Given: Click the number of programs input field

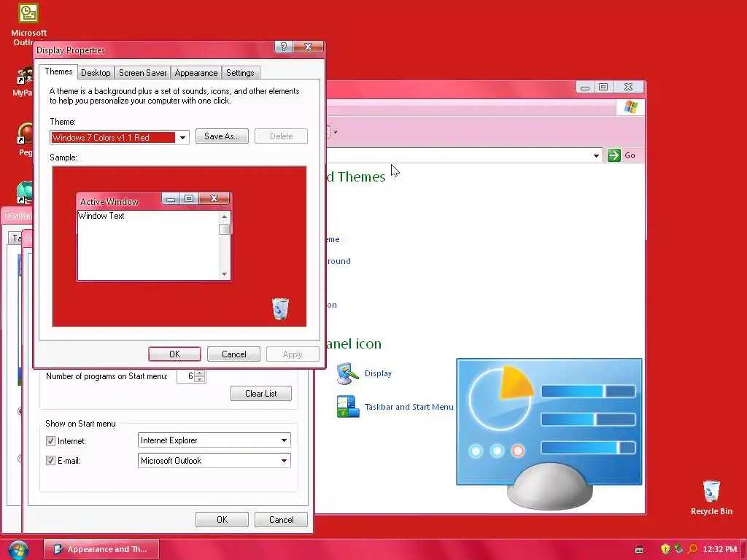Looking at the screenshot, I should tap(186, 376).
